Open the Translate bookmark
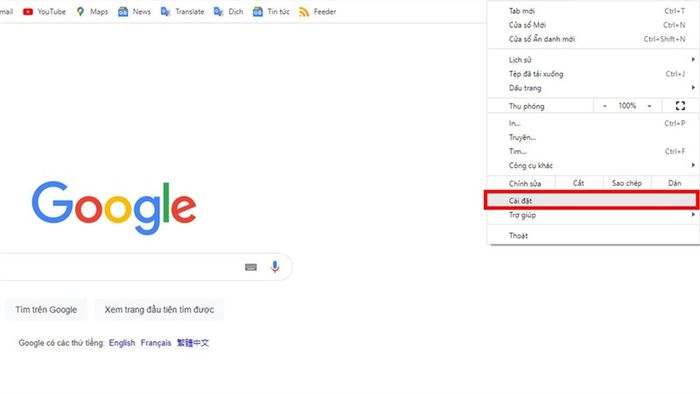The height and width of the screenshot is (394, 700). click(x=182, y=12)
